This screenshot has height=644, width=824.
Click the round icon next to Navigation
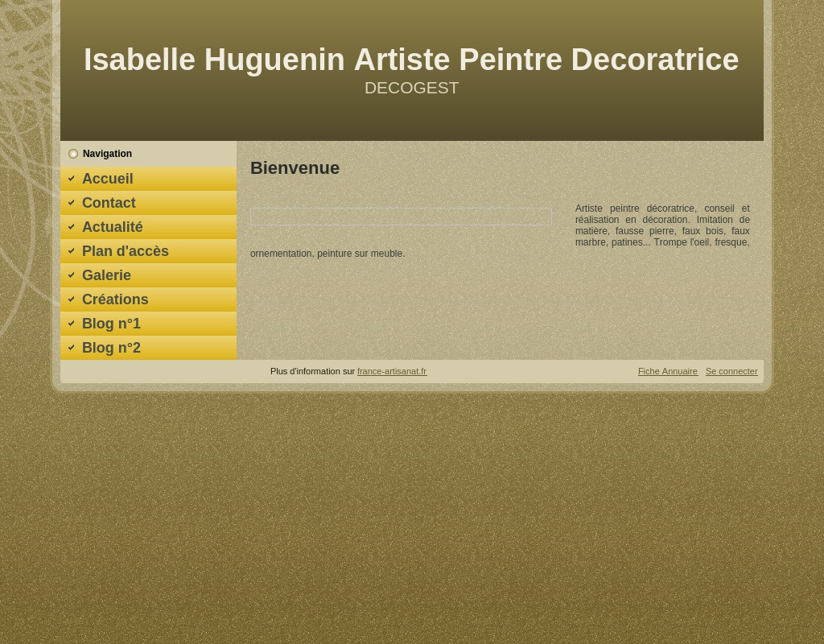[x=73, y=154]
